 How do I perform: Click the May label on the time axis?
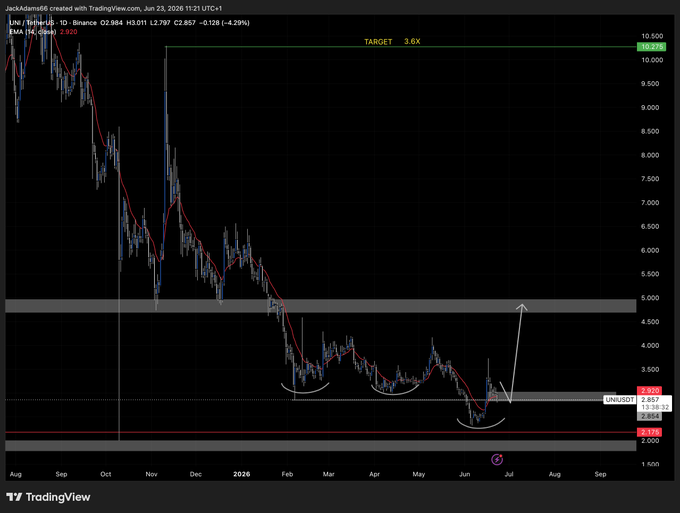(418, 474)
